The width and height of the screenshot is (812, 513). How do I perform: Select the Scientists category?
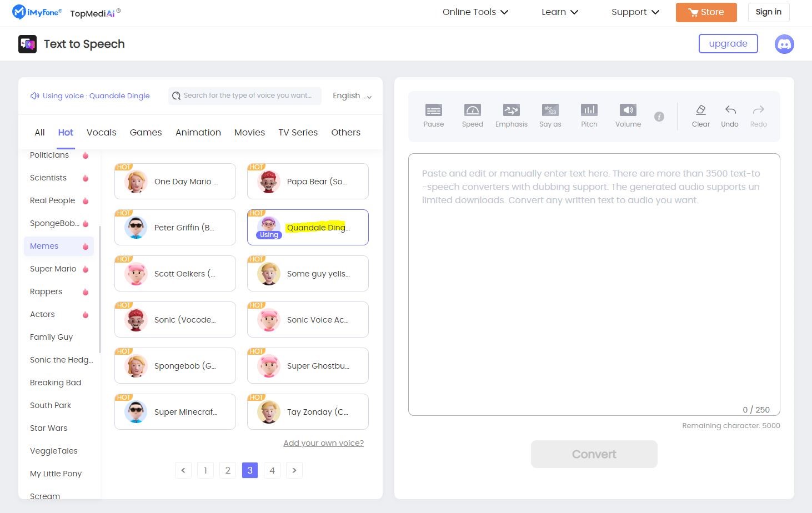59,178
